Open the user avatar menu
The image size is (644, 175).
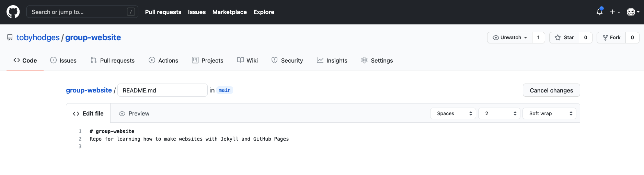tap(633, 12)
